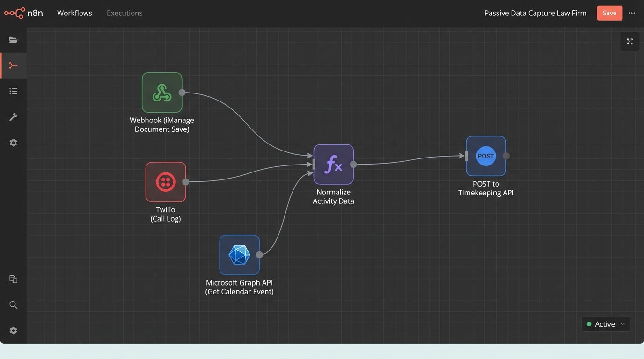Open the Microsoft Graph API node
Image resolution: width=644 pixels, height=359 pixels.
click(239, 255)
